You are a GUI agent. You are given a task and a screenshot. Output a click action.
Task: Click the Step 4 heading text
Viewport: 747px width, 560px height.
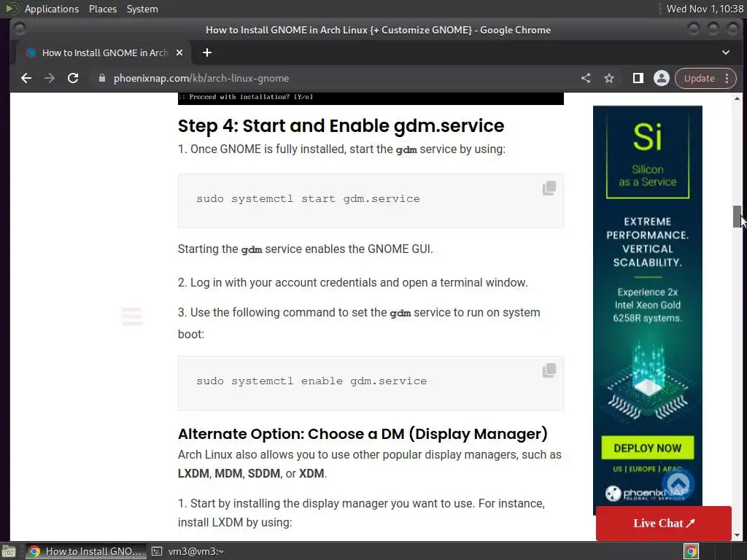coord(341,125)
